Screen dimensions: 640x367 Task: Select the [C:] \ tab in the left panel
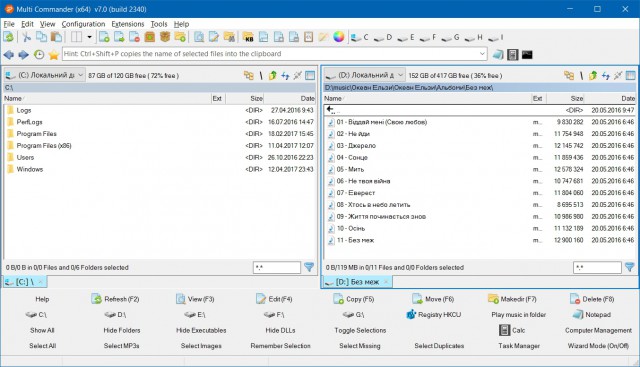pos(25,282)
